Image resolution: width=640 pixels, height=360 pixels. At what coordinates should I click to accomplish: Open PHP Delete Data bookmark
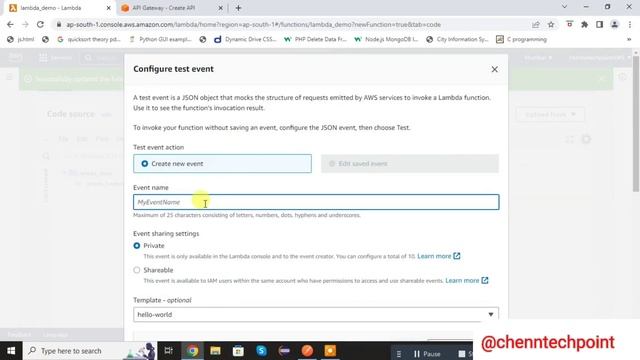coord(316,40)
